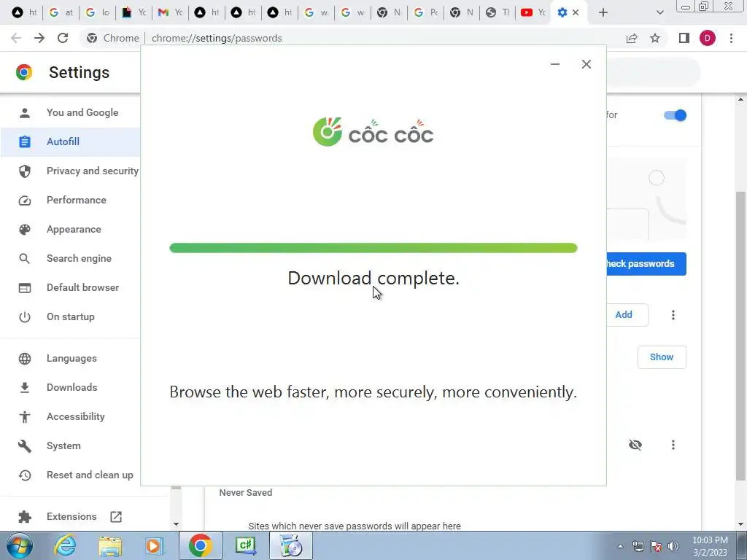Image resolution: width=747 pixels, height=560 pixels.
Task: Open the C# app in taskbar
Action: (245, 545)
